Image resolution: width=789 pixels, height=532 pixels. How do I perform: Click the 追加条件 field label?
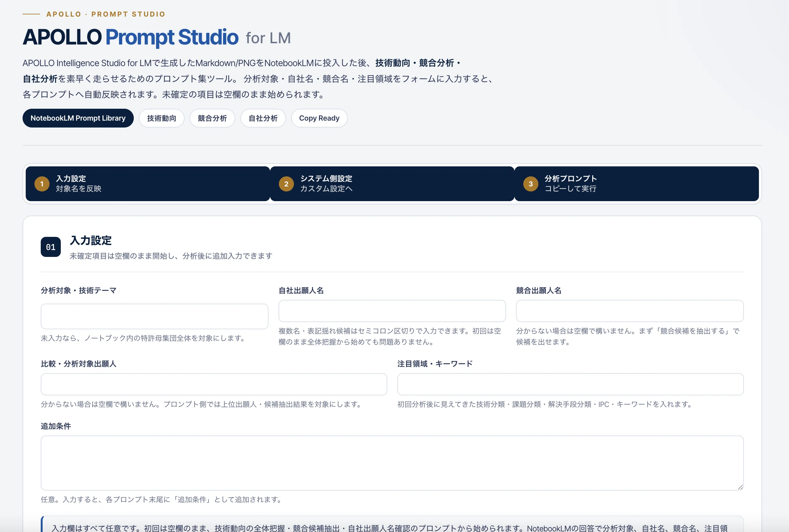(56, 426)
